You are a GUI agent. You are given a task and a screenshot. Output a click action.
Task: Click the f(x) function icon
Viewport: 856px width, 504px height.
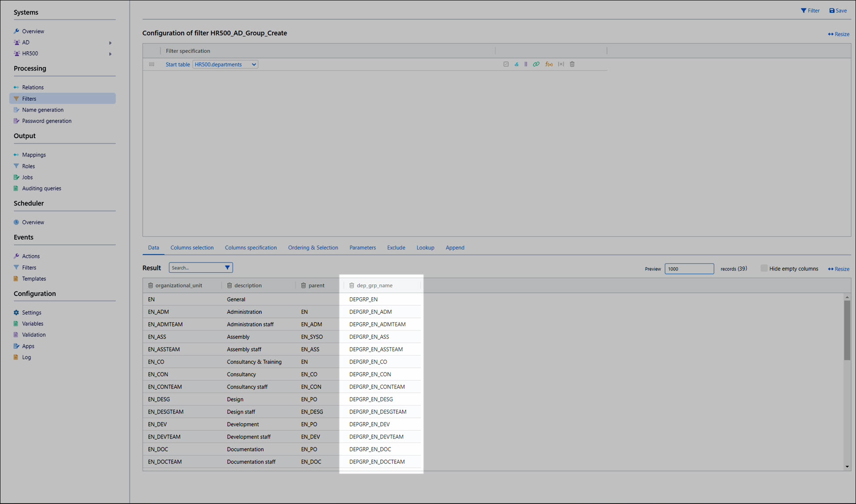[x=549, y=64]
